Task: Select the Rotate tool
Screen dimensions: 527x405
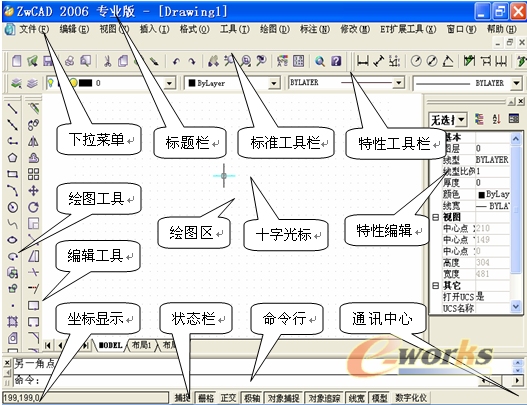Action: pyautogui.click(x=33, y=207)
